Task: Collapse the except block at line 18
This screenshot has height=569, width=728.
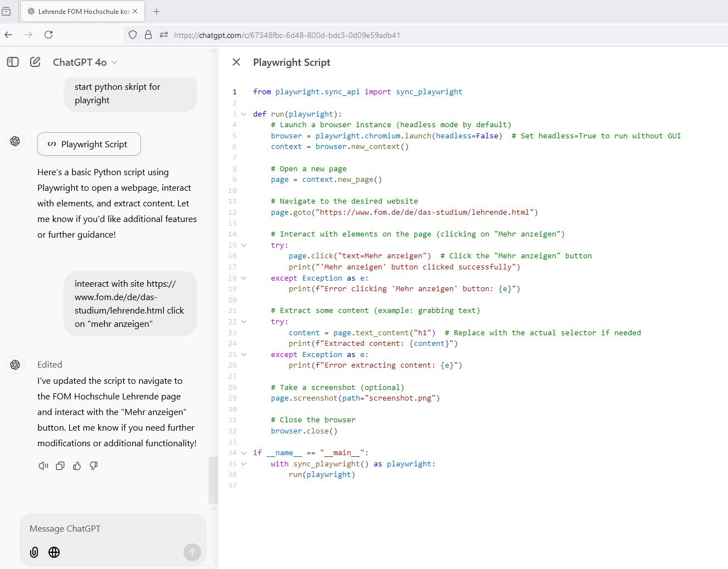Action: tap(244, 278)
